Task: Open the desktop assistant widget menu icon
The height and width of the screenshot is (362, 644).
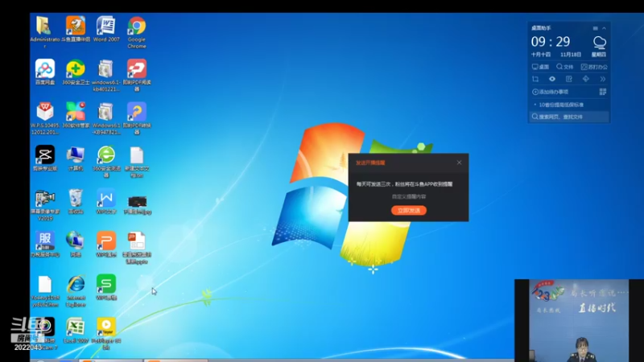Action: pos(595,28)
